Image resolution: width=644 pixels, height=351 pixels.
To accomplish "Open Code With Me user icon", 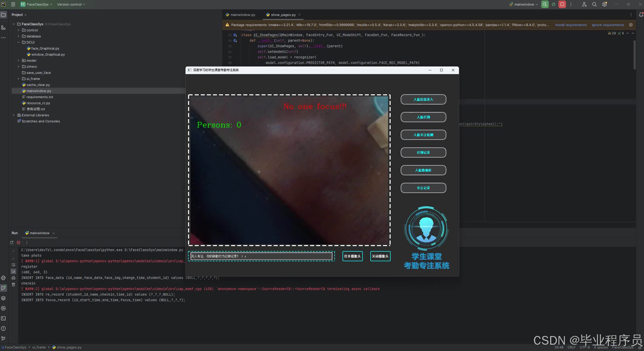I will coord(584,4).
